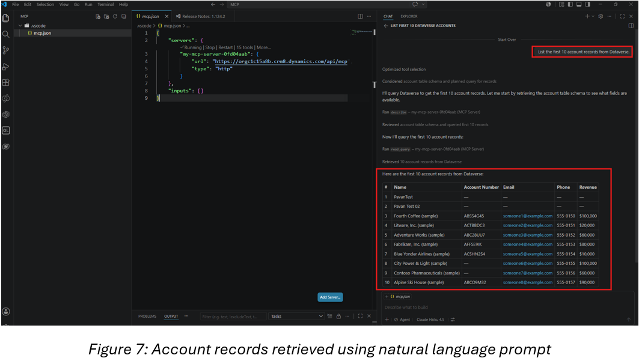
Task: Open the View menu
Action: click(x=64, y=4)
